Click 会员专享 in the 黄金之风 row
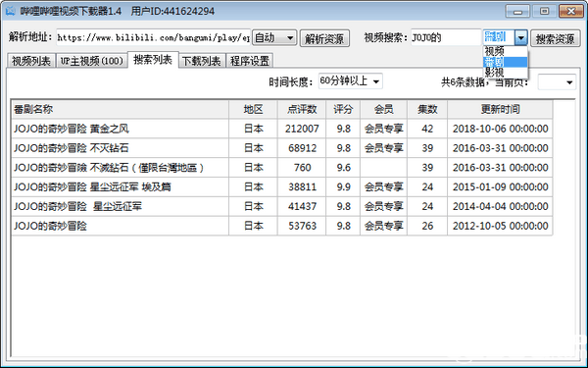This screenshot has width=588, height=368. pos(383,129)
